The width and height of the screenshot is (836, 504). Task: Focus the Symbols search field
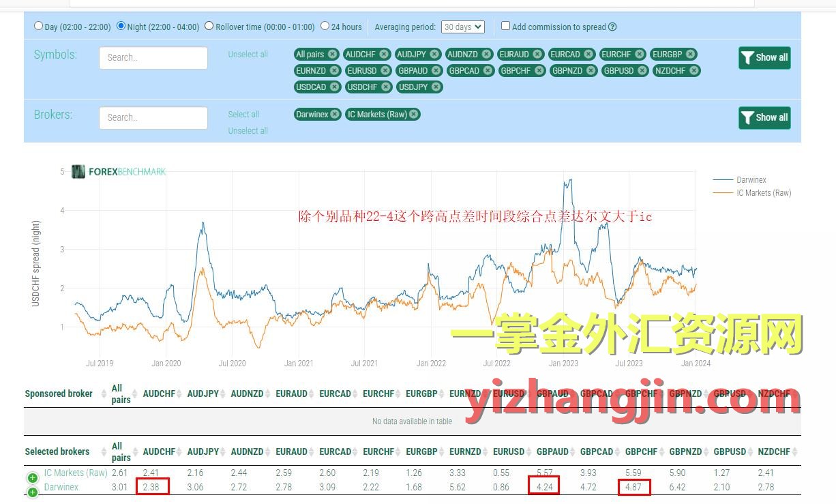pyautogui.click(x=153, y=58)
